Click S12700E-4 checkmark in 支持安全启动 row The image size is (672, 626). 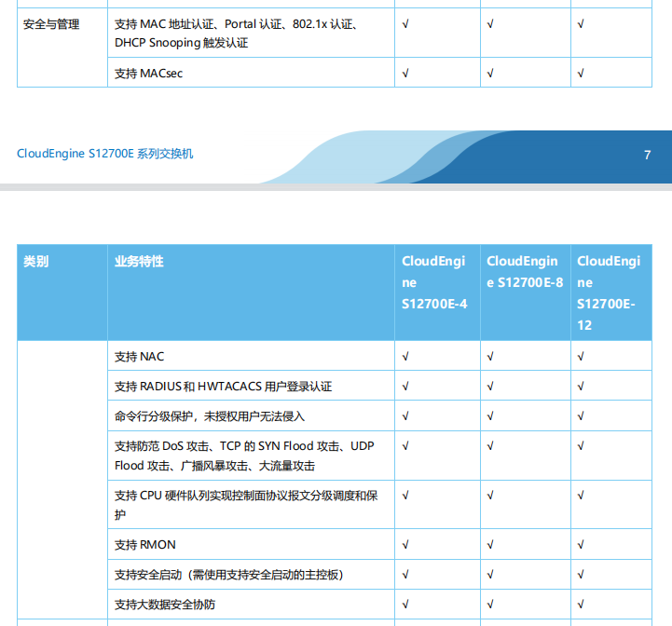pyautogui.click(x=405, y=574)
